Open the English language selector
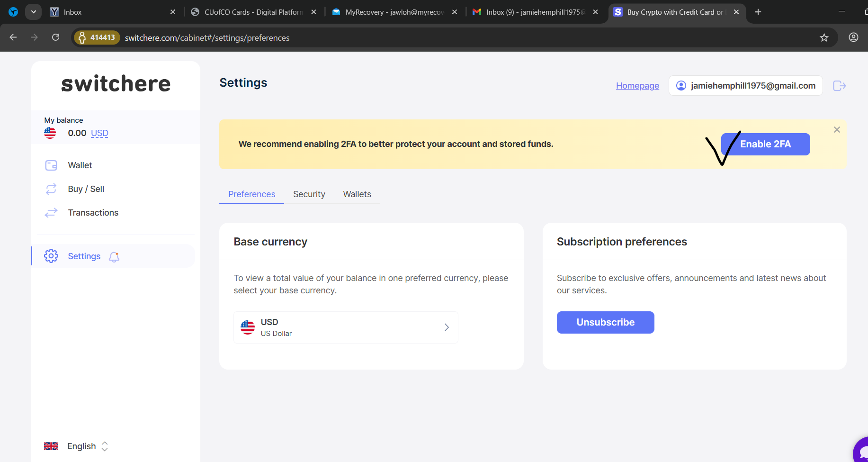 pyautogui.click(x=81, y=446)
